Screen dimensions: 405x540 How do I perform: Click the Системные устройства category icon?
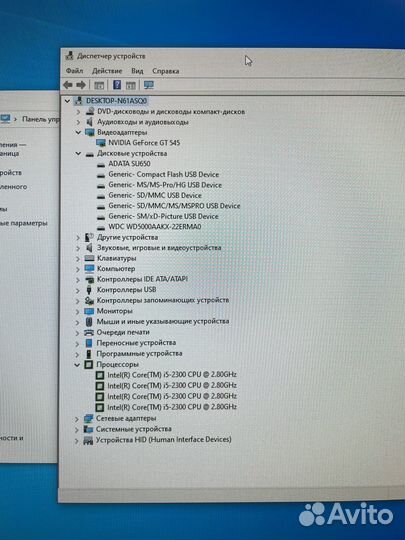(89, 429)
